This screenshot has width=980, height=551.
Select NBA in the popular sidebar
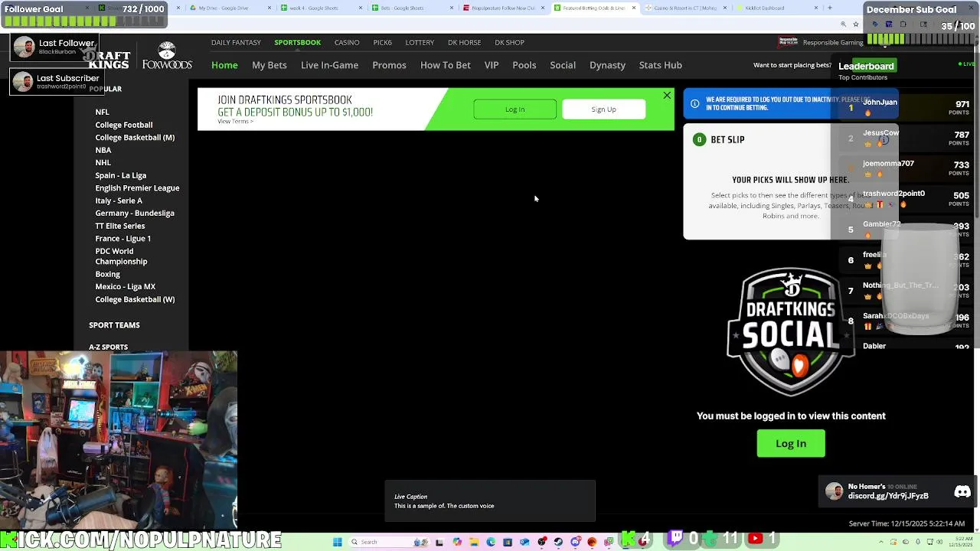click(103, 150)
